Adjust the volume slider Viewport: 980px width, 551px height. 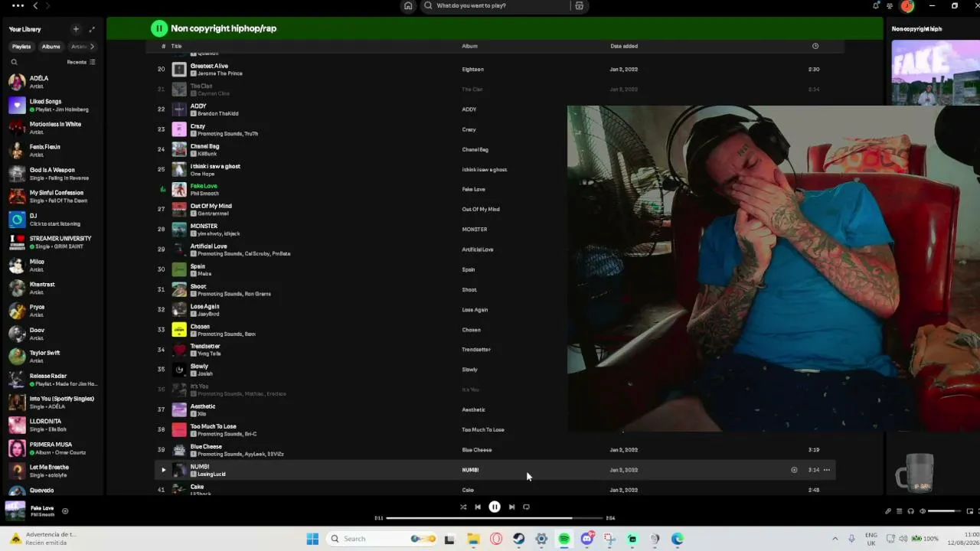pos(944,511)
